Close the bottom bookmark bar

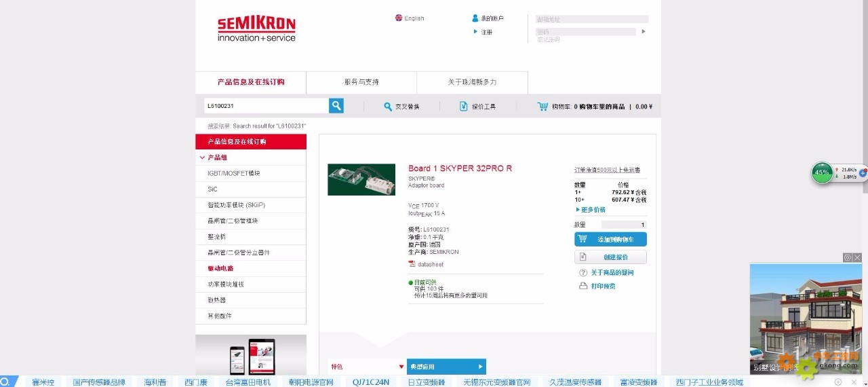854,382
